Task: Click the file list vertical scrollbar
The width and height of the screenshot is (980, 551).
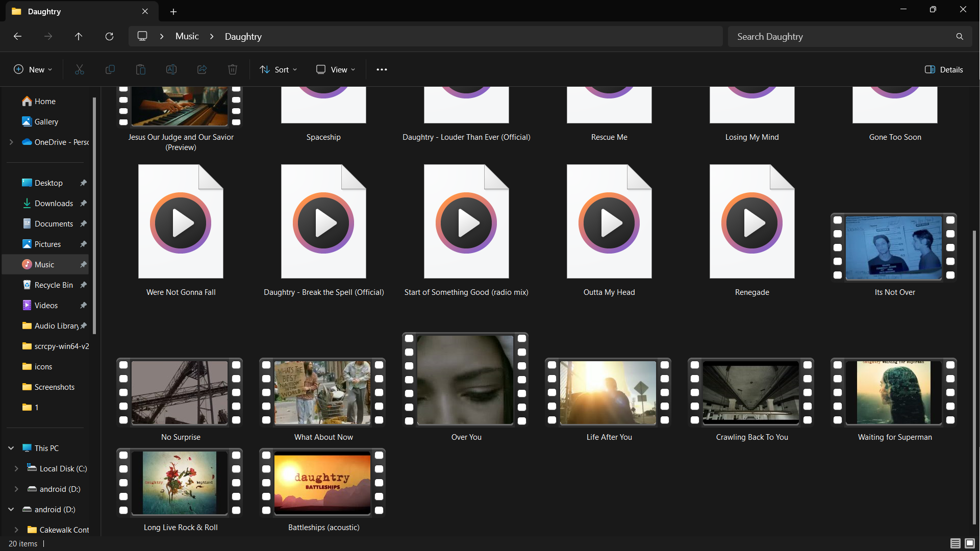Action: [x=974, y=378]
